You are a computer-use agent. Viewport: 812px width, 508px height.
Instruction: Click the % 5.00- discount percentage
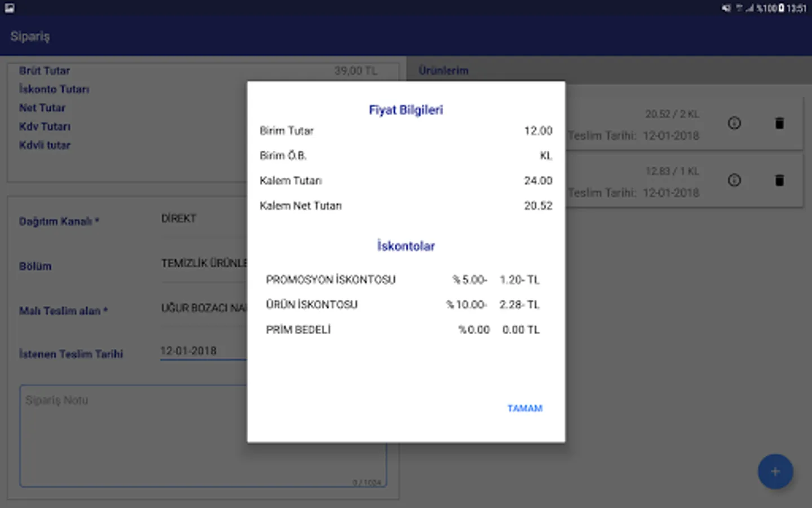[470, 279]
